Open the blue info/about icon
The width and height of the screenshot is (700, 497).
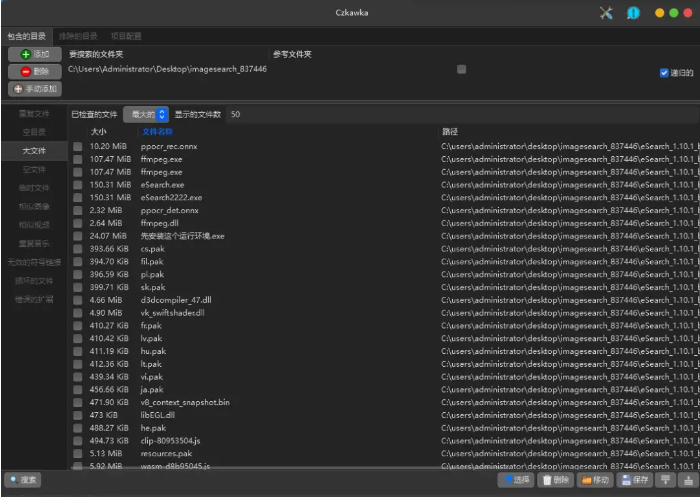(633, 13)
